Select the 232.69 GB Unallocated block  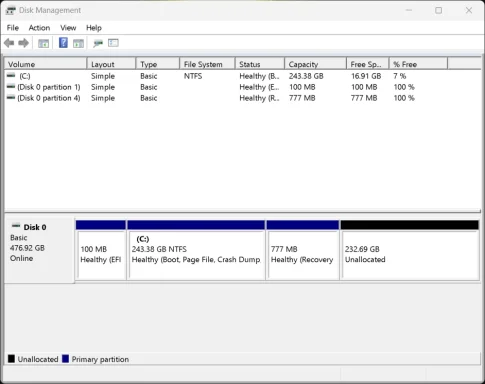[410, 250]
